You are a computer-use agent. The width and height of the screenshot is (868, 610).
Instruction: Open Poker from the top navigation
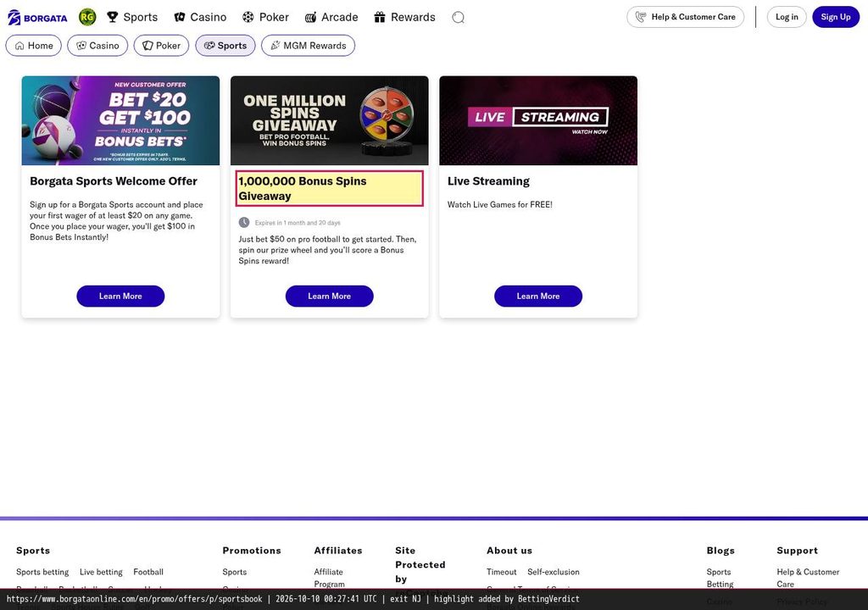pos(265,17)
